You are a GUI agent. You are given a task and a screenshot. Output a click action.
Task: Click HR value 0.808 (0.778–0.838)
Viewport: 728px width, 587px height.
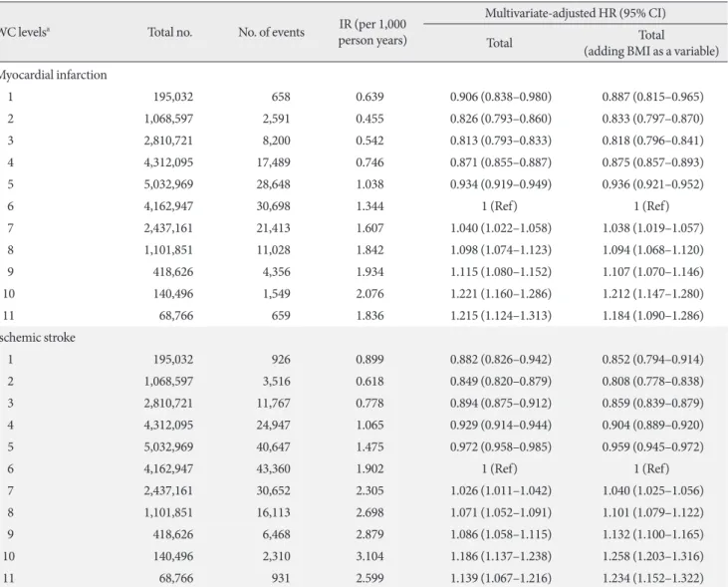tap(652, 381)
